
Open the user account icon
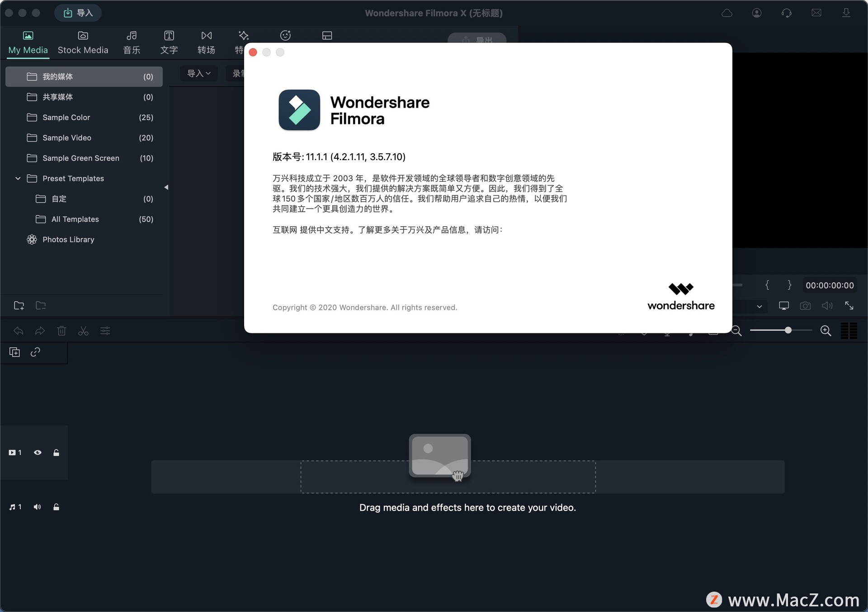(x=756, y=13)
